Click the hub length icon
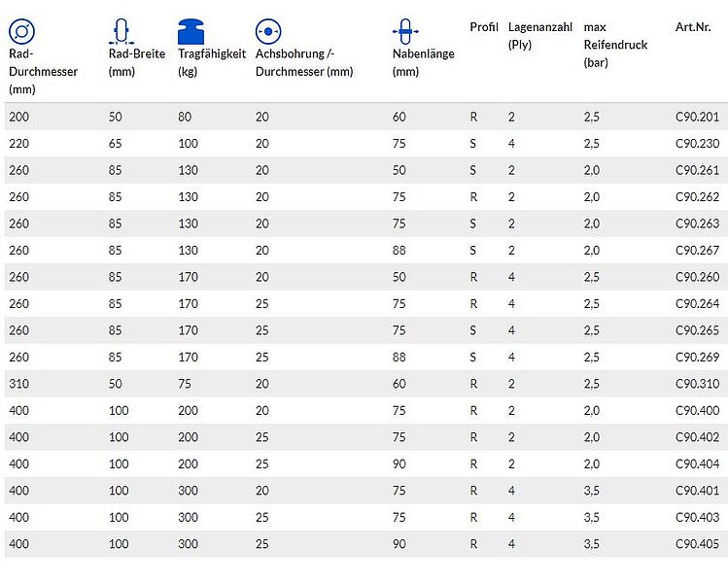 tap(405, 31)
